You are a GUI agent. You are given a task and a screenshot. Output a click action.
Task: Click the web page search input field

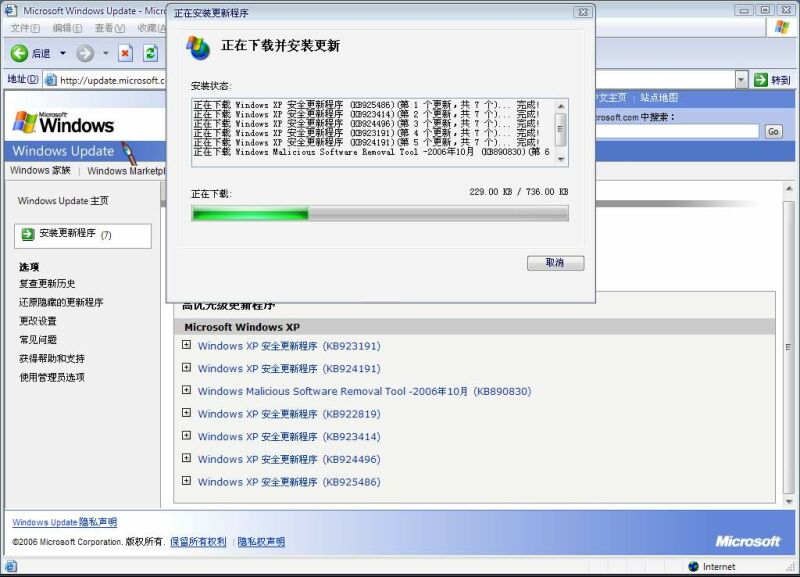(x=677, y=132)
